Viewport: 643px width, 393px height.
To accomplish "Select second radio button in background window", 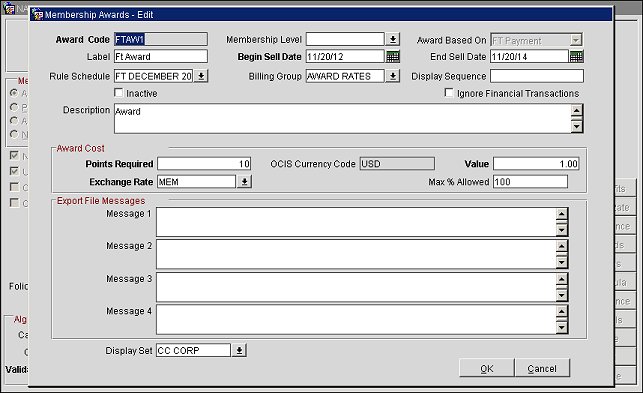I will coord(14,107).
